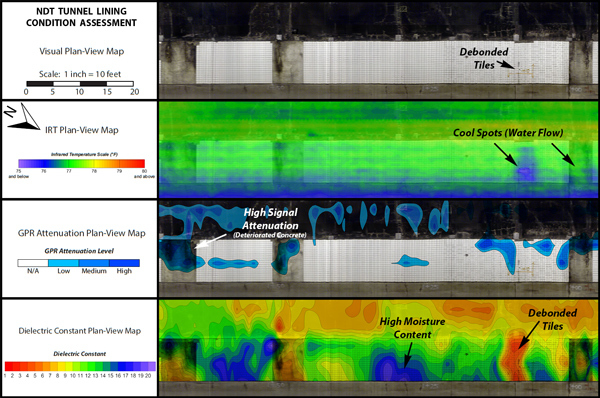This screenshot has height=398, width=600.
Task: Click the white arrow near High Signal Attenuation
Action: tap(211, 241)
